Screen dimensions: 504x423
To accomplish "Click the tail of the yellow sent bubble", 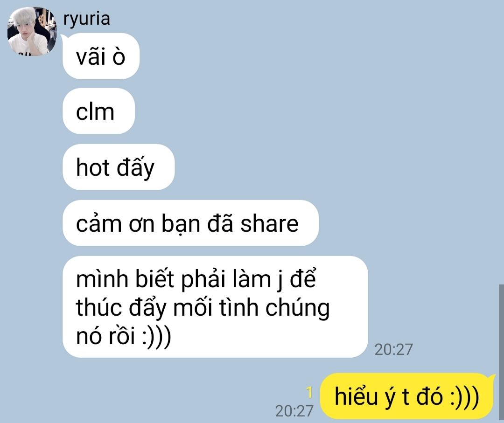I will point(492,377).
